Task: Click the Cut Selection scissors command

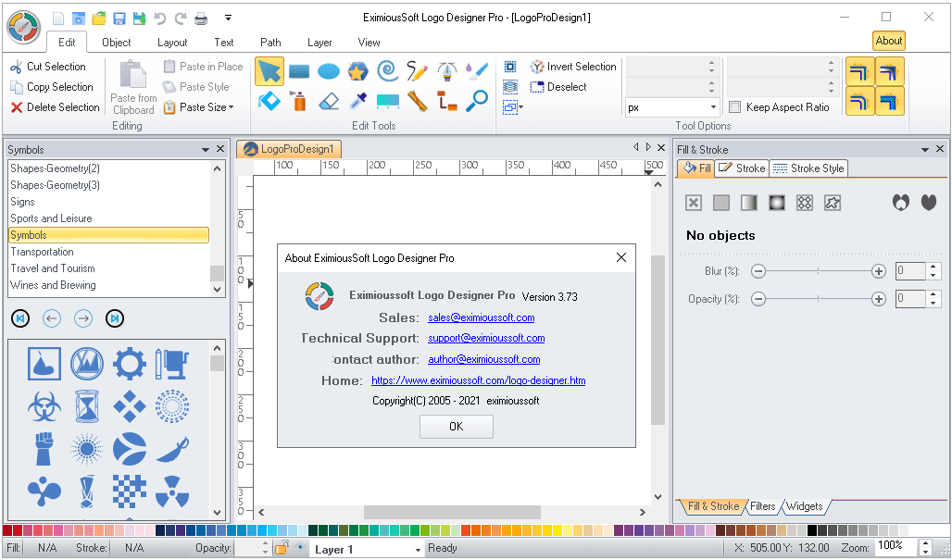Action: click(48, 67)
